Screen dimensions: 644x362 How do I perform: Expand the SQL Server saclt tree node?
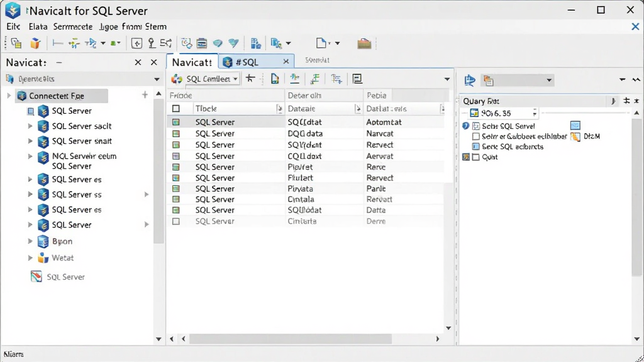30,126
